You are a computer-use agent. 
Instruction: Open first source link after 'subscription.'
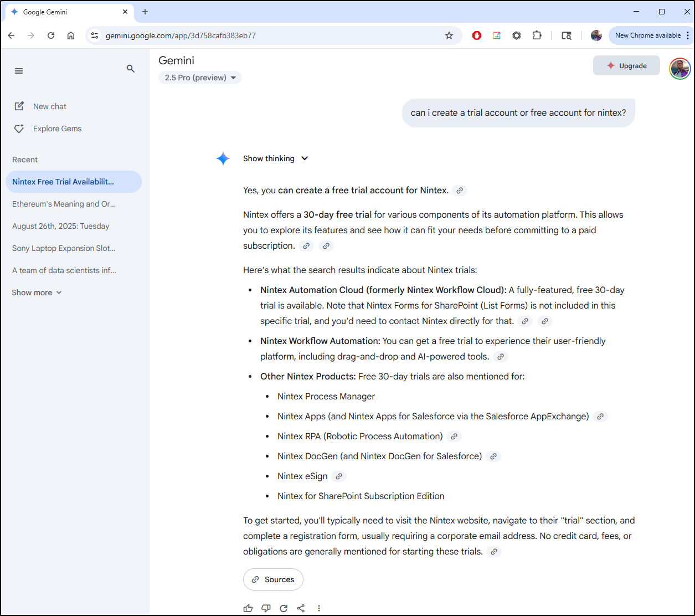coord(306,246)
